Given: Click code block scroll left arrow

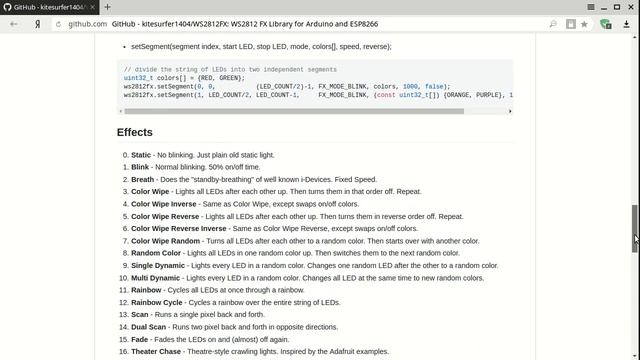Looking at the screenshot, I should point(120,111).
